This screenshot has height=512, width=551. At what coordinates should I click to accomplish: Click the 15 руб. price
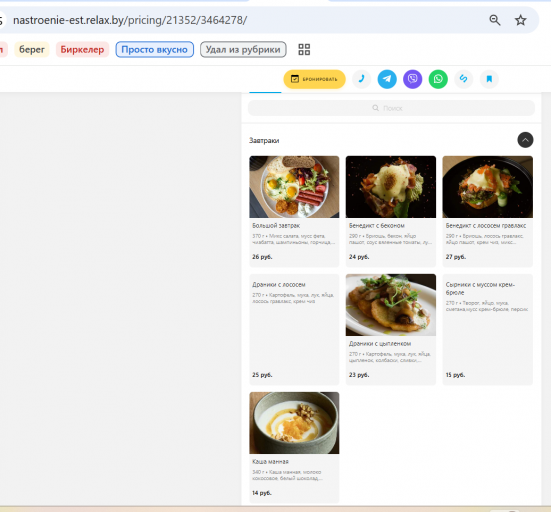(455, 375)
